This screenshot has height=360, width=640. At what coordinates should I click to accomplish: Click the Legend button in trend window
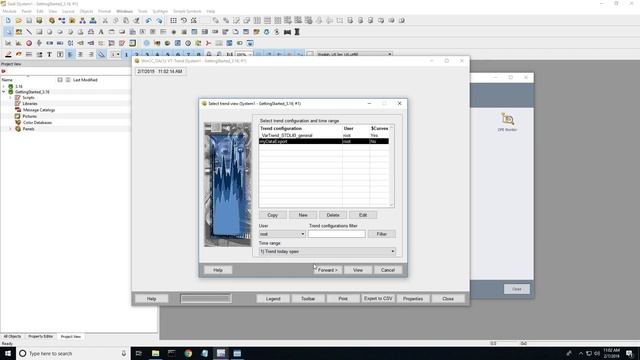click(273, 299)
